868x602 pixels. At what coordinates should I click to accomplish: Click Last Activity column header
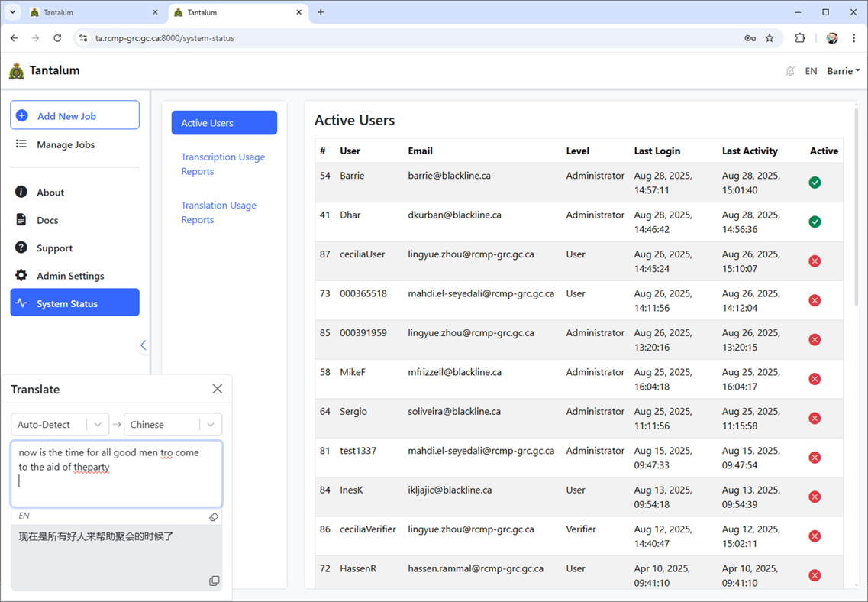click(x=750, y=150)
